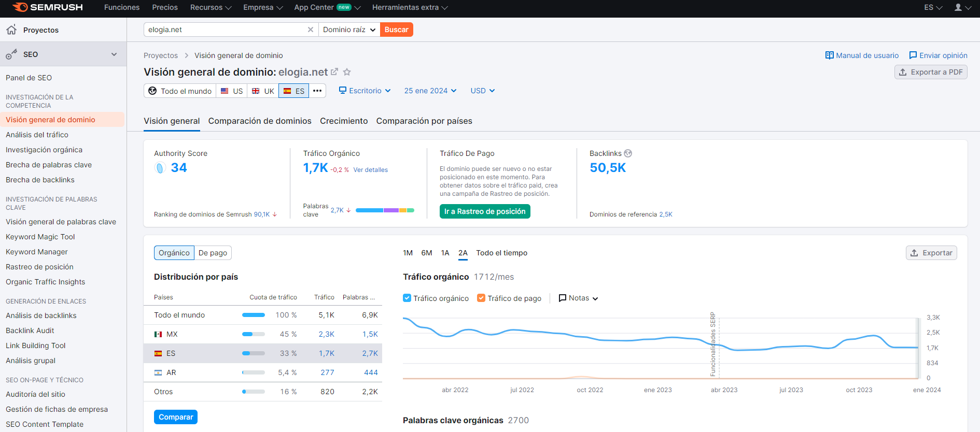Clear the elogia.net search field

pos(311,30)
